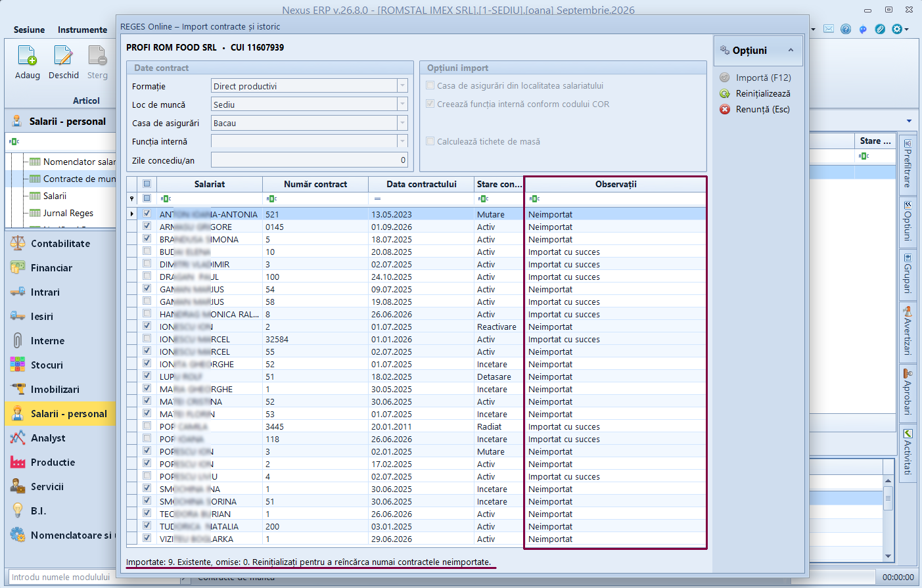Screen dimensions: 922x588
Task: Open the Instrumente menu
Action: point(82,30)
